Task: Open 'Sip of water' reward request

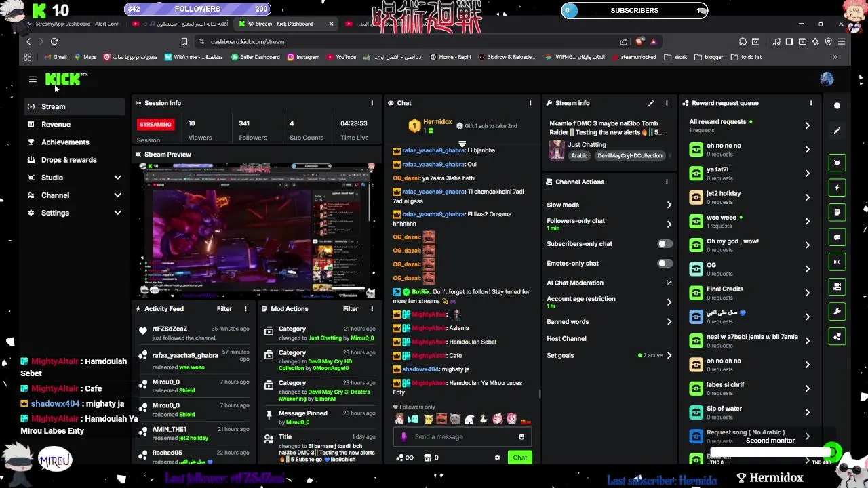Action: (x=751, y=412)
